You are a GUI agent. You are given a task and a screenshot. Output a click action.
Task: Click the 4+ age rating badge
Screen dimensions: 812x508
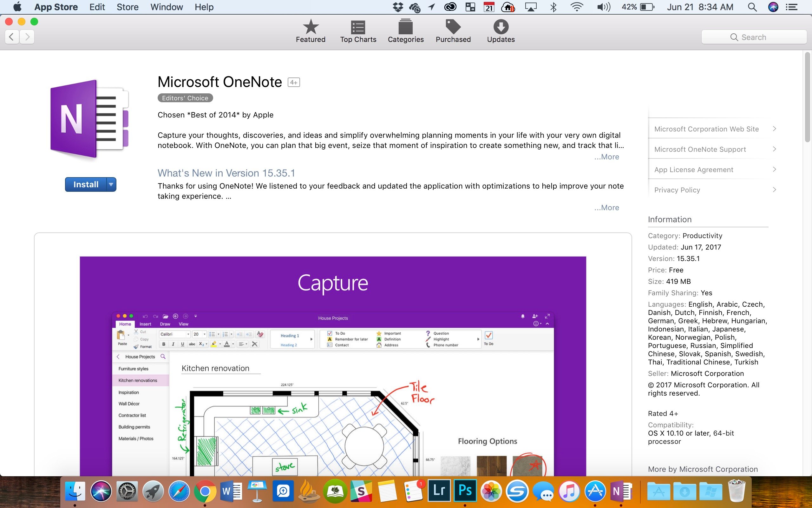[294, 82]
